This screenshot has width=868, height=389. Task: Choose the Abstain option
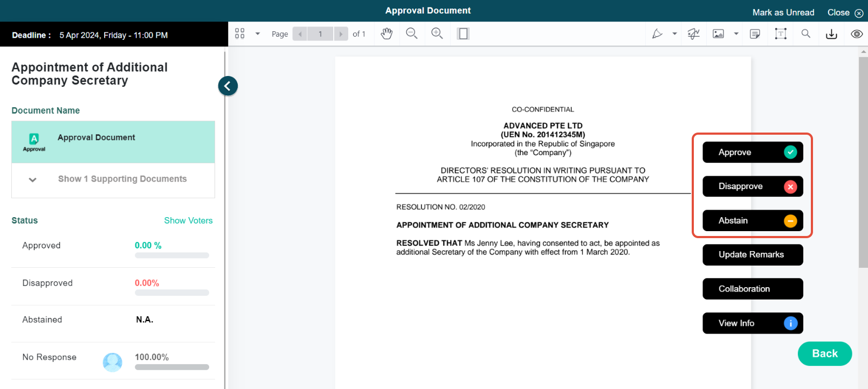(753, 220)
